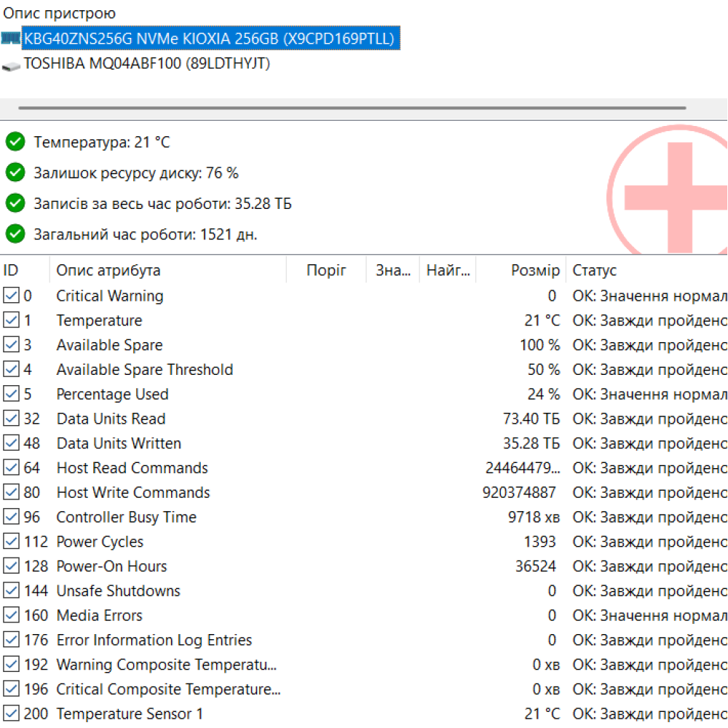
Task: Click green status icon for Залишок ресурсу диску
Action: click(15, 173)
